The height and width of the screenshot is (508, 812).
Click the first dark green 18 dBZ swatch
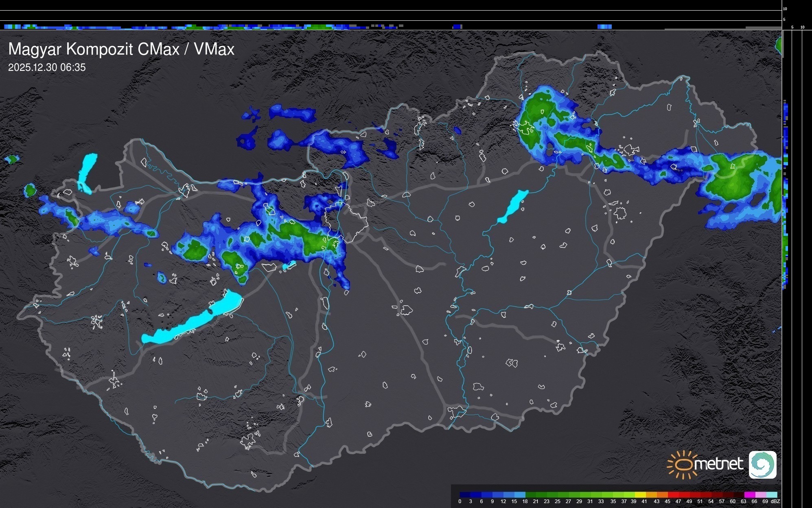531,495
